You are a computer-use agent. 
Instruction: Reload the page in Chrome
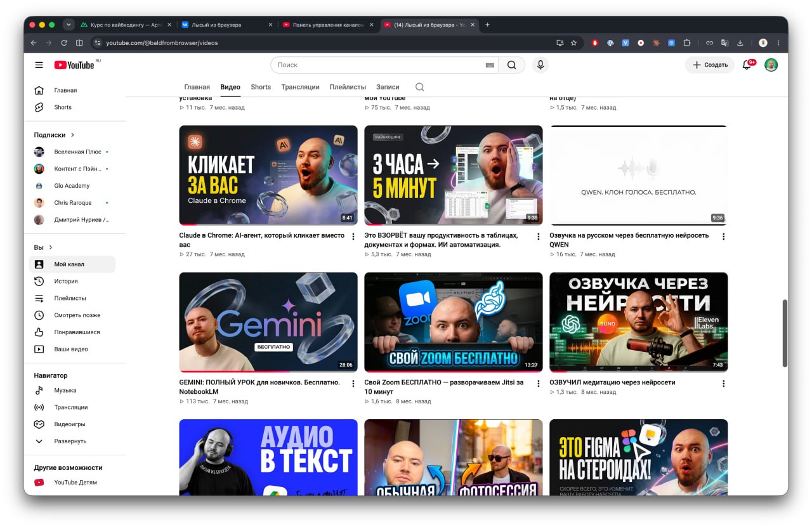64,42
